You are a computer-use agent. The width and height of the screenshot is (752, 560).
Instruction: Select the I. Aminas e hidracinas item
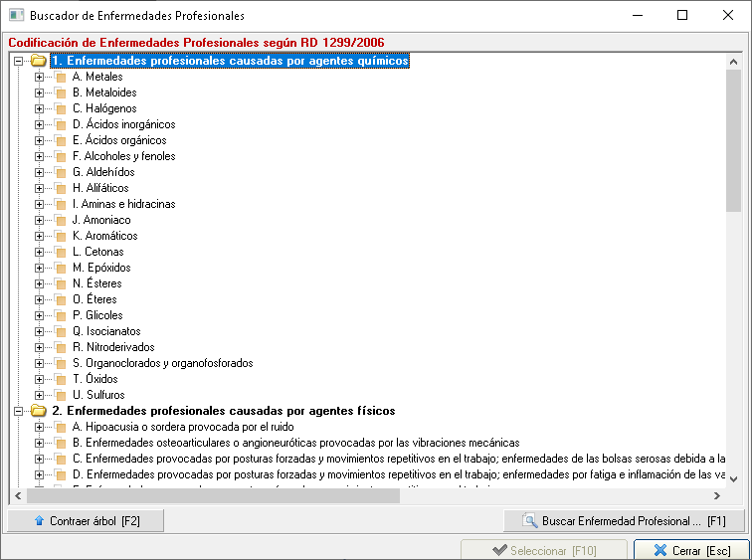coord(123,204)
